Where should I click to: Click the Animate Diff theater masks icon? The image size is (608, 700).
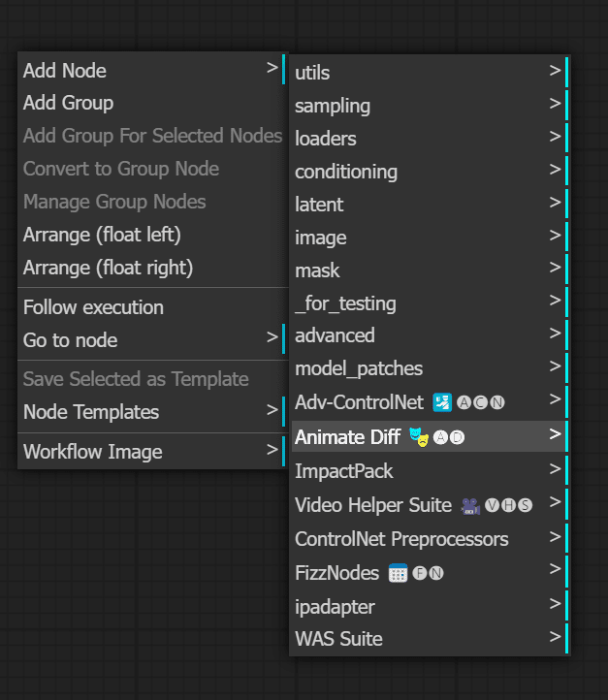pos(419,437)
